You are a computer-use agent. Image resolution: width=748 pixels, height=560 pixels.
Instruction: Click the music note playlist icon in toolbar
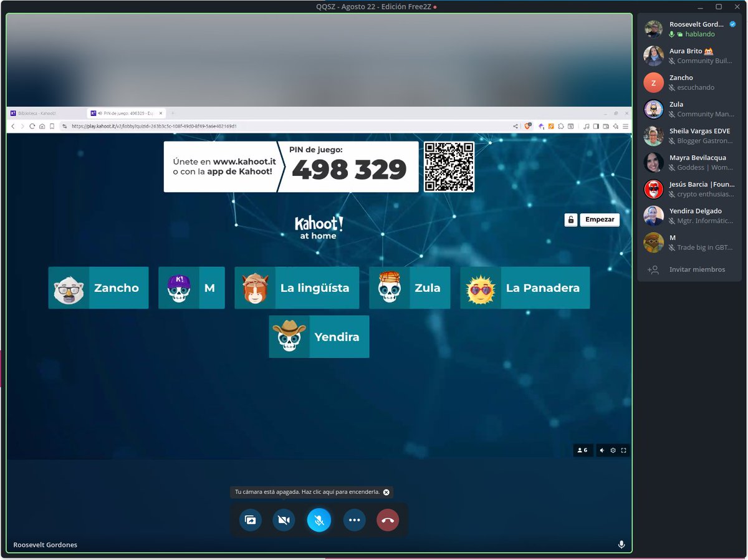click(x=586, y=126)
